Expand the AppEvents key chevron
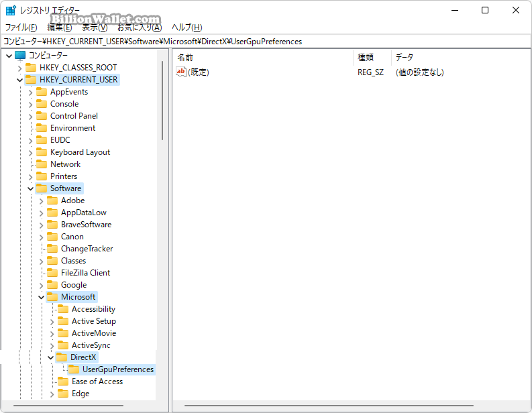 click(31, 93)
